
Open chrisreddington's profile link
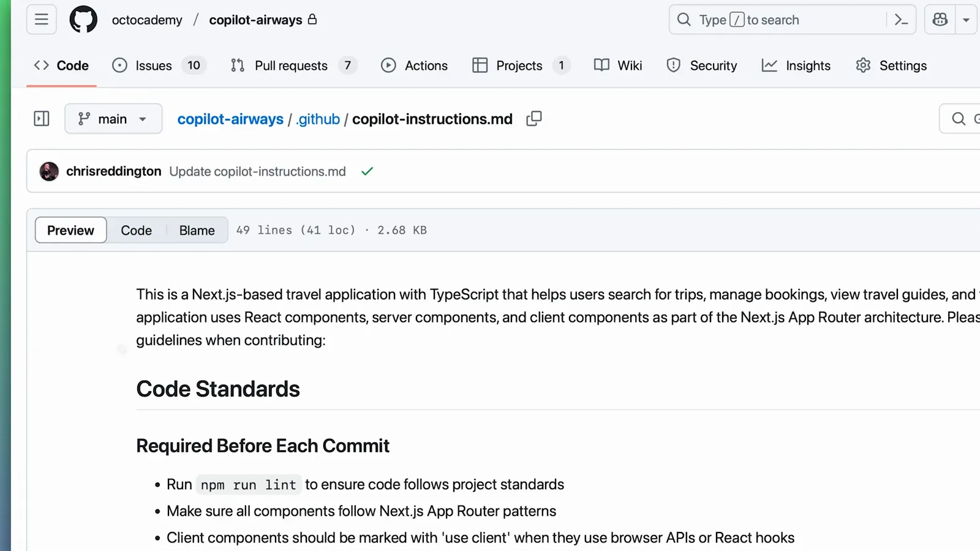[113, 171]
